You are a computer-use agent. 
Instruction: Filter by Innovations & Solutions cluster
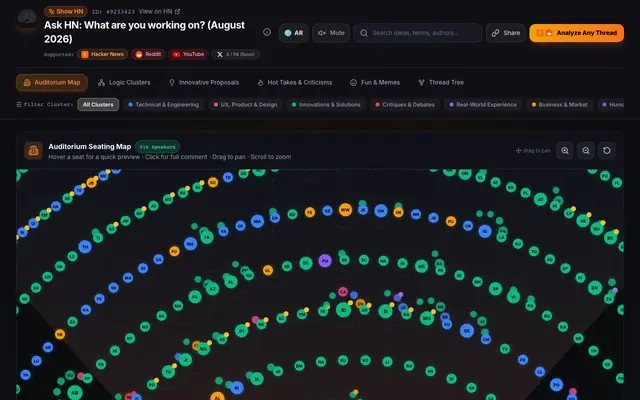click(x=326, y=104)
